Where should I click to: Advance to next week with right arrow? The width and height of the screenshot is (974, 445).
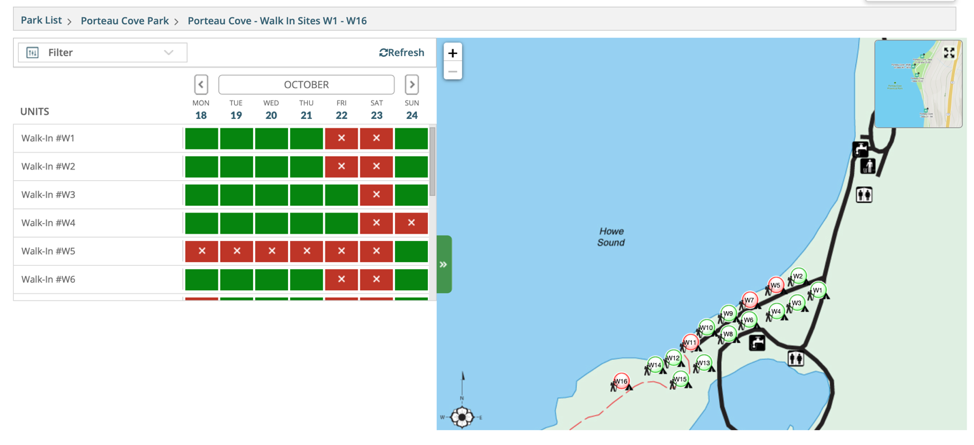point(412,85)
